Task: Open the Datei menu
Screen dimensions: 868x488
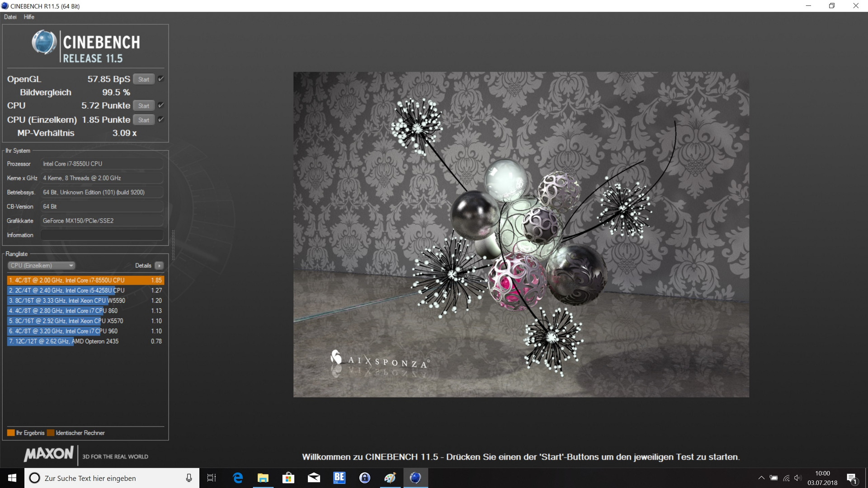Action: 10,17
